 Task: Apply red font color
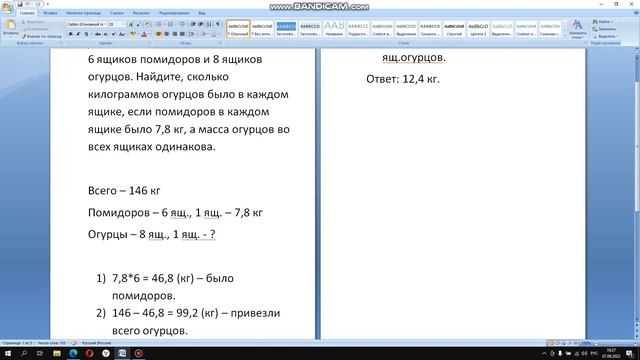(144, 34)
